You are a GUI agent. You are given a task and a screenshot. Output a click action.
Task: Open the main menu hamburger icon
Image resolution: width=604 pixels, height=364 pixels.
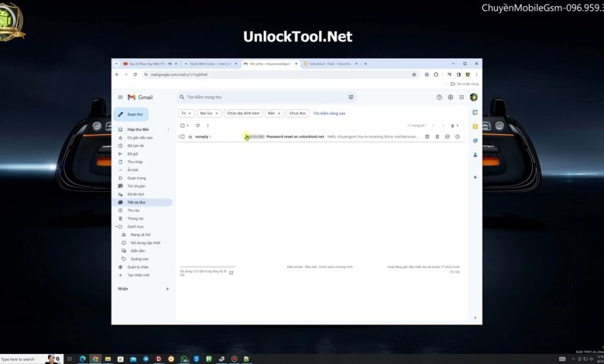tap(120, 98)
